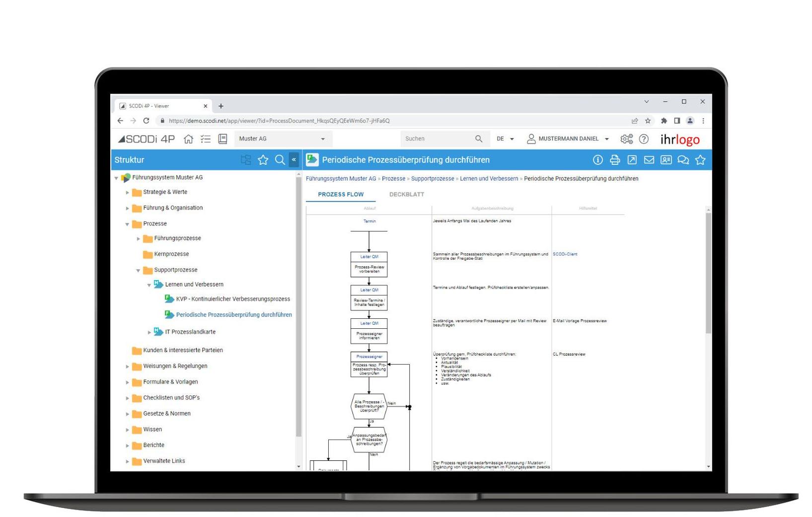Select Checklisten und SOP's folder
This screenshot has height=517, width=812.
[x=171, y=398]
